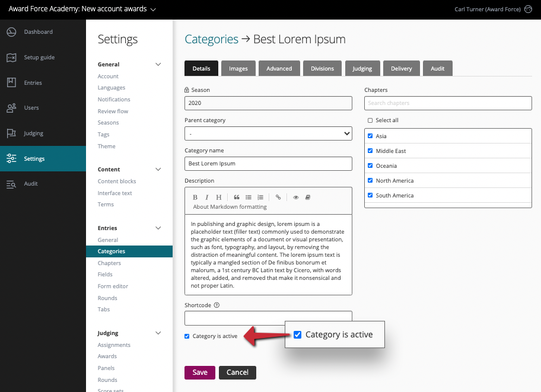Image resolution: width=541 pixels, height=392 pixels.
Task: Save the category changes
Action: pyautogui.click(x=199, y=373)
